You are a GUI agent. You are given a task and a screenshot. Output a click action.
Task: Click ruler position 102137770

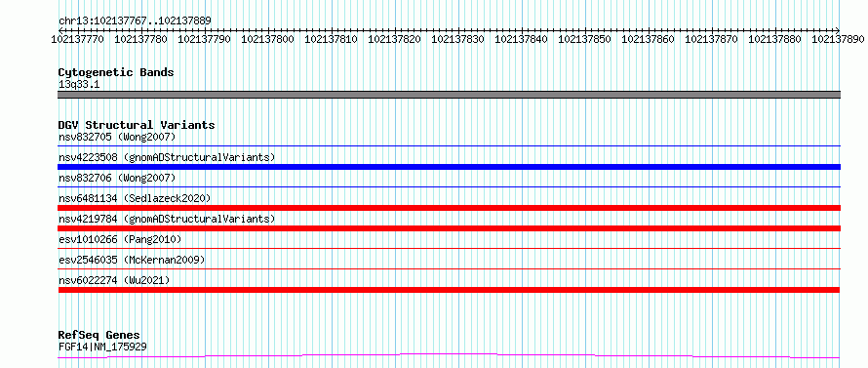point(78,39)
